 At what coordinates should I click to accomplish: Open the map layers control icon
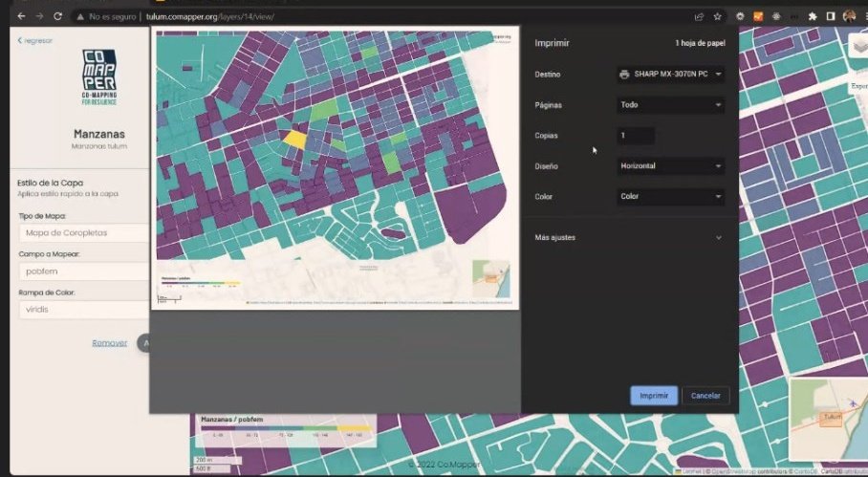(x=858, y=45)
